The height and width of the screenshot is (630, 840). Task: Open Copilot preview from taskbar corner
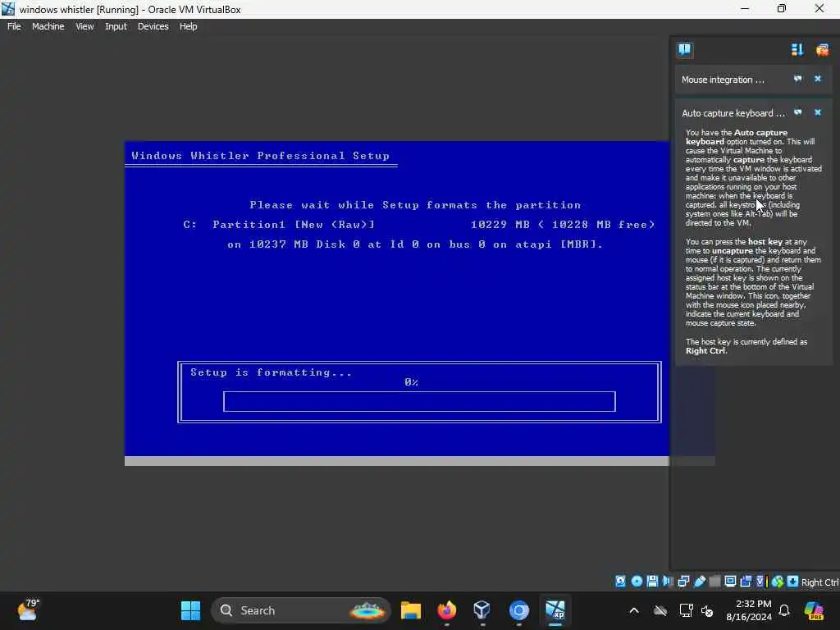[x=815, y=610]
